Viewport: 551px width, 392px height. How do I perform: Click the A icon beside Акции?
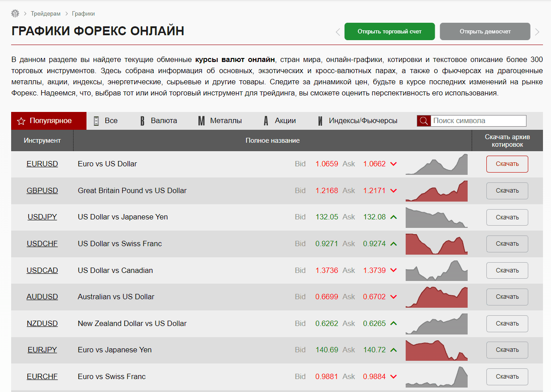point(266,121)
